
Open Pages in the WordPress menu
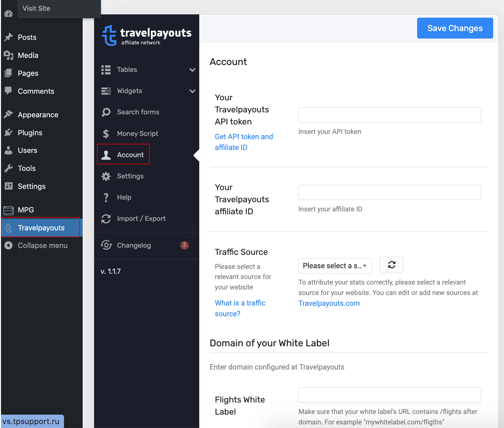click(x=28, y=73)
